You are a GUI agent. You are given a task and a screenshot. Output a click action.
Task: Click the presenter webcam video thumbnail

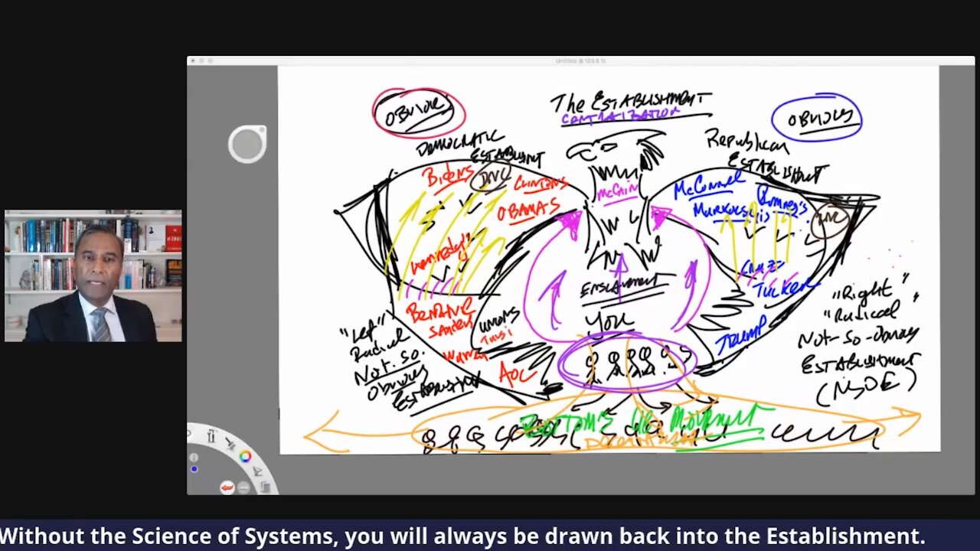pyautogui.click(x=93, y=275)
